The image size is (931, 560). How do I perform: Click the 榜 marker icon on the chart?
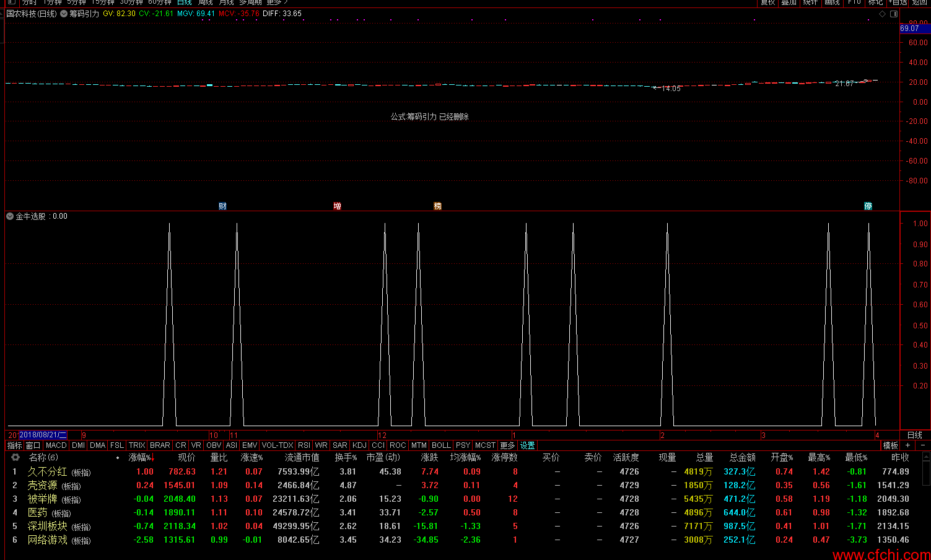click(x=437, y=206)
